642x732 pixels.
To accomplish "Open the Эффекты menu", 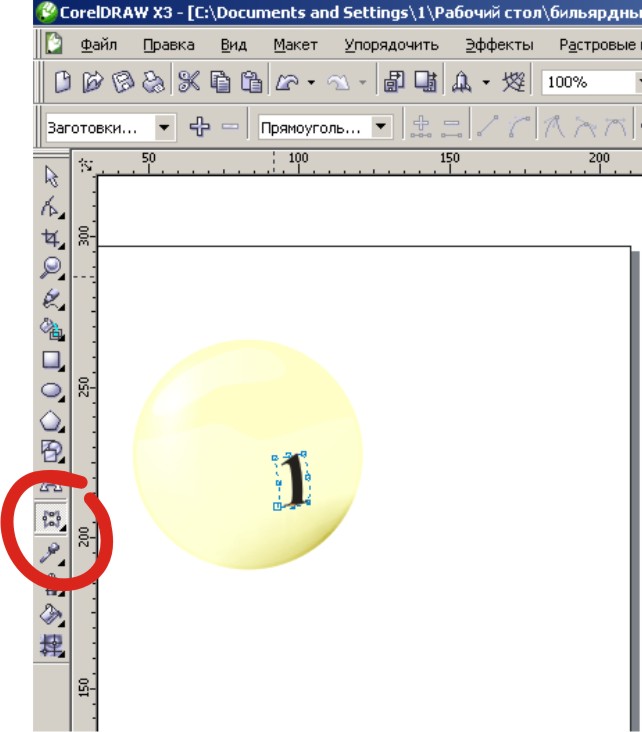I will coord(499,45).
